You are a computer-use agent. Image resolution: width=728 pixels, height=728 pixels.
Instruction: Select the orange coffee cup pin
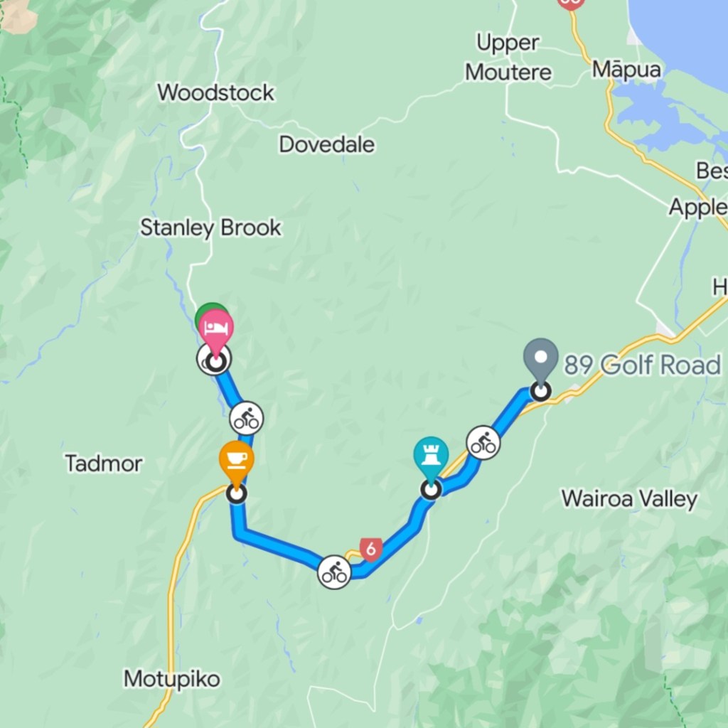[x=236, y=460]
